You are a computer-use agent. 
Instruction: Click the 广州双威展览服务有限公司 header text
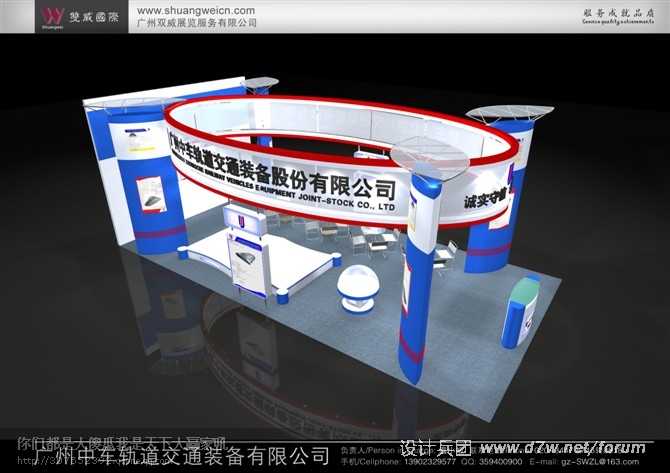click(197, 23)
